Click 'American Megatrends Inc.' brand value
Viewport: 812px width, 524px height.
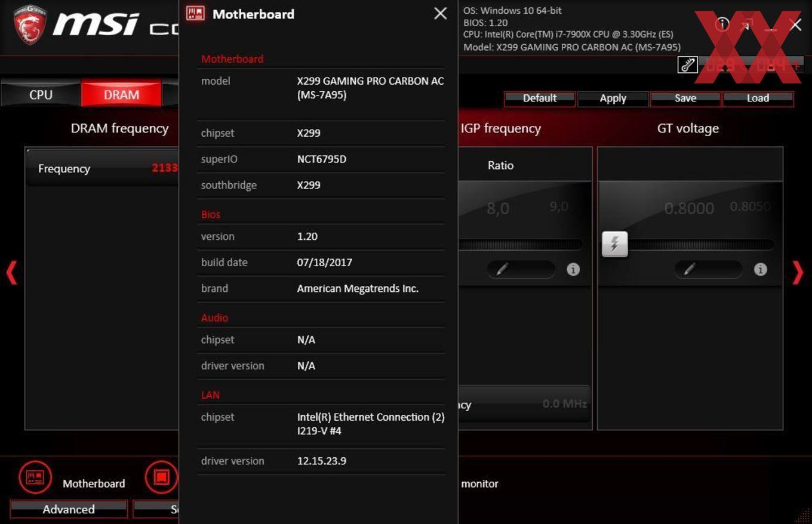pos(358,288)
